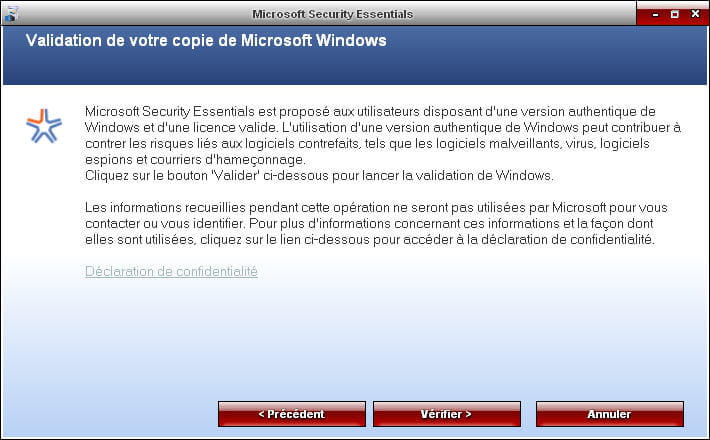The height and width of the screenshot is (440, 710).
Task: Minimize the Microsoft Security Essentials window
Action: (655, 14)
